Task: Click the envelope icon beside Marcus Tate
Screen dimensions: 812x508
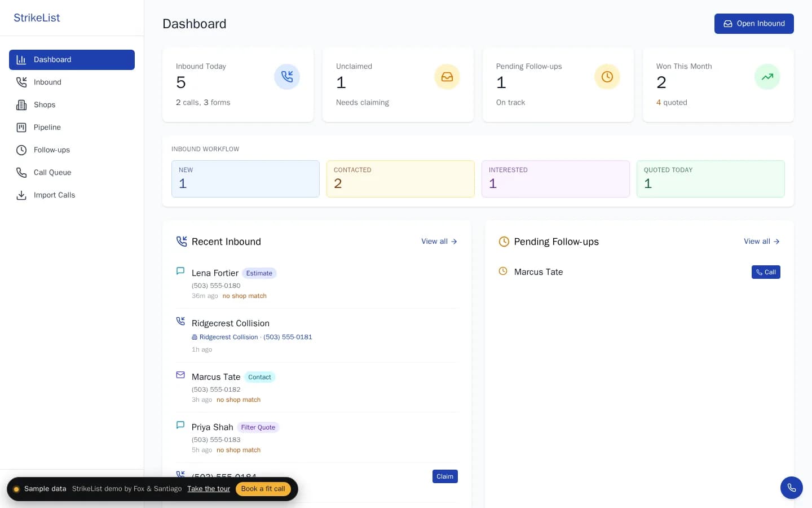Action: [180, 375]
